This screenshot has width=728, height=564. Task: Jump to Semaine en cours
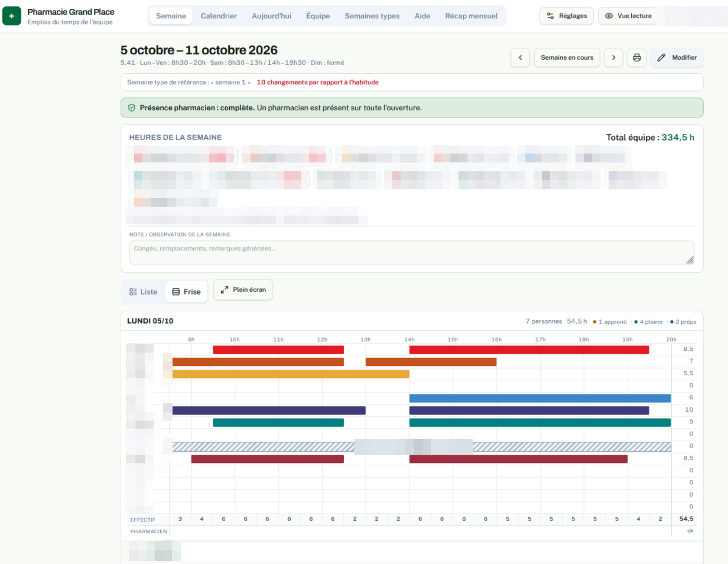click(x=567, y=58)
